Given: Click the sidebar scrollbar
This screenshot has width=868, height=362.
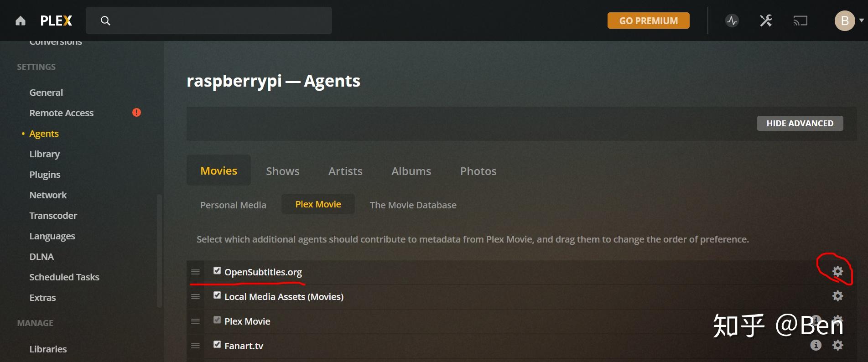Looking at the screenshot, I should point(159,251).
